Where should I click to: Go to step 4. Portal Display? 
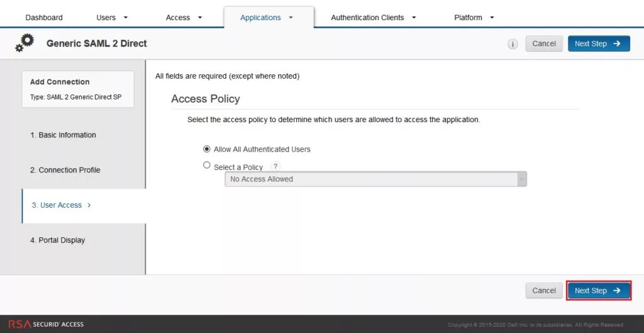point(57,240)
